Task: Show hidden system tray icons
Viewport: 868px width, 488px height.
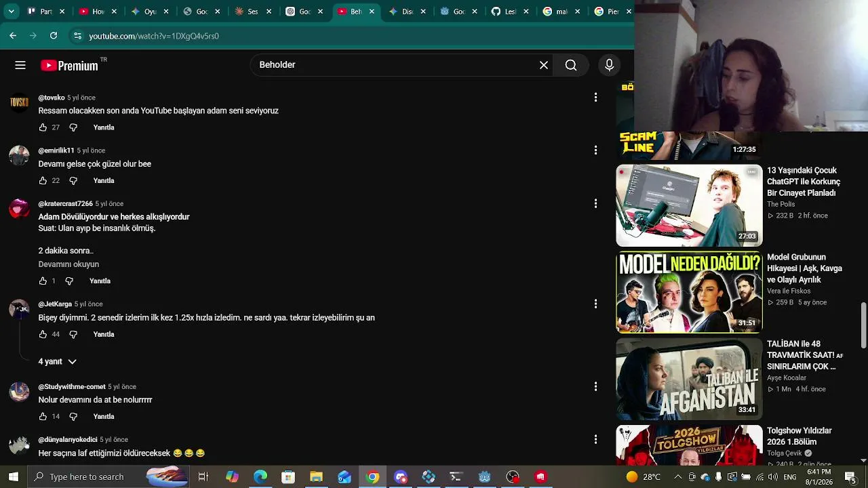Action: (x=677, y=476)
